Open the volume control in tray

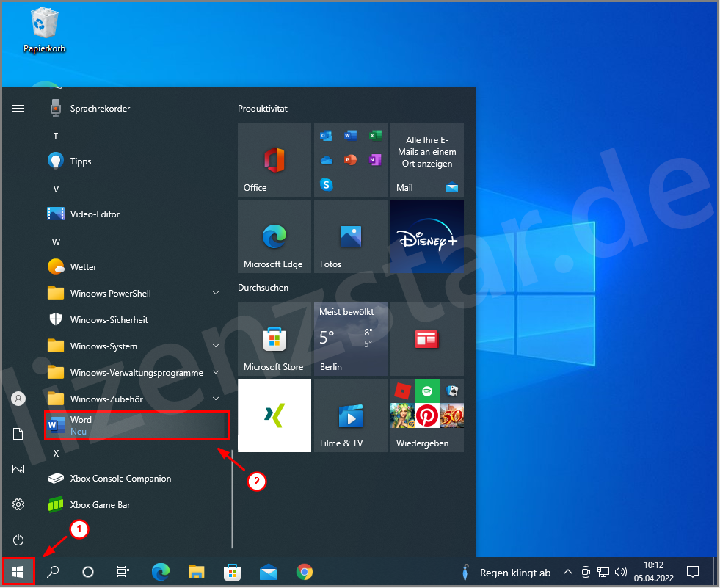[x=621, y=572]
